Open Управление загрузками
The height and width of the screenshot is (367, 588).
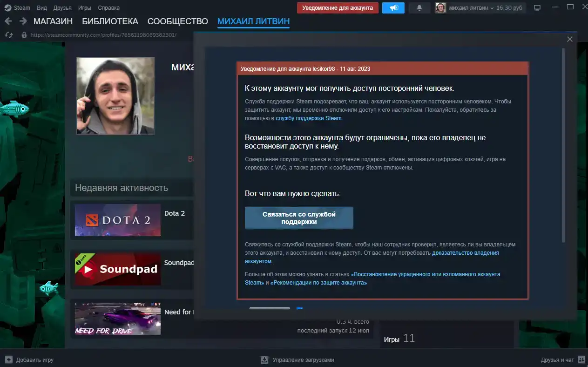coord(303,360)
